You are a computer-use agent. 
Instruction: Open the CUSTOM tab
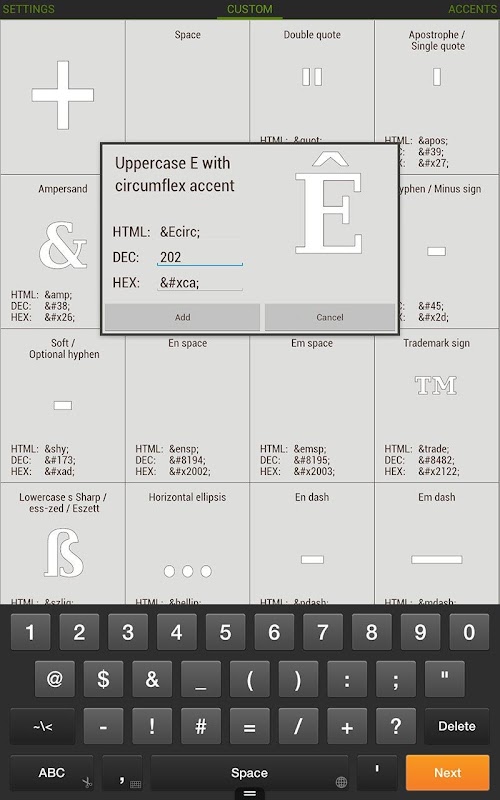[249, 9]
